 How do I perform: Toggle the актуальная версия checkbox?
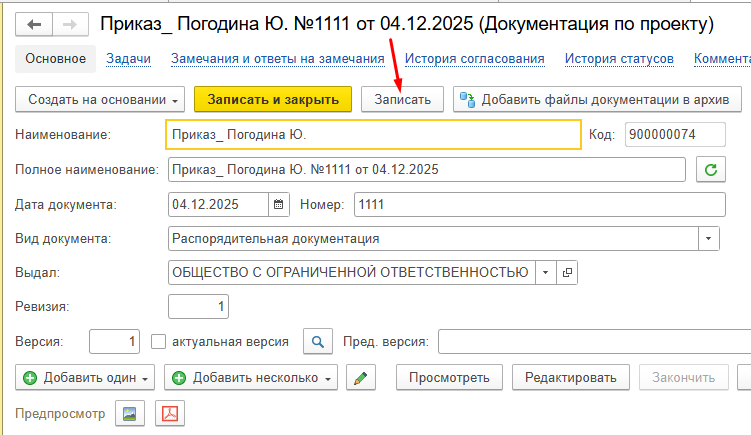click(158, 341)
